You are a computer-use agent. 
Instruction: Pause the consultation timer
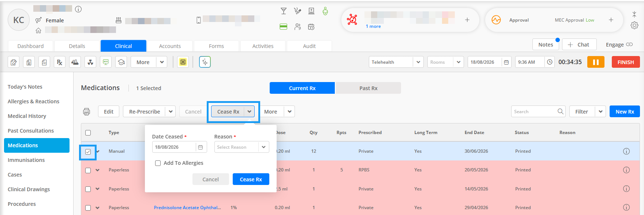tap(596, 62)
